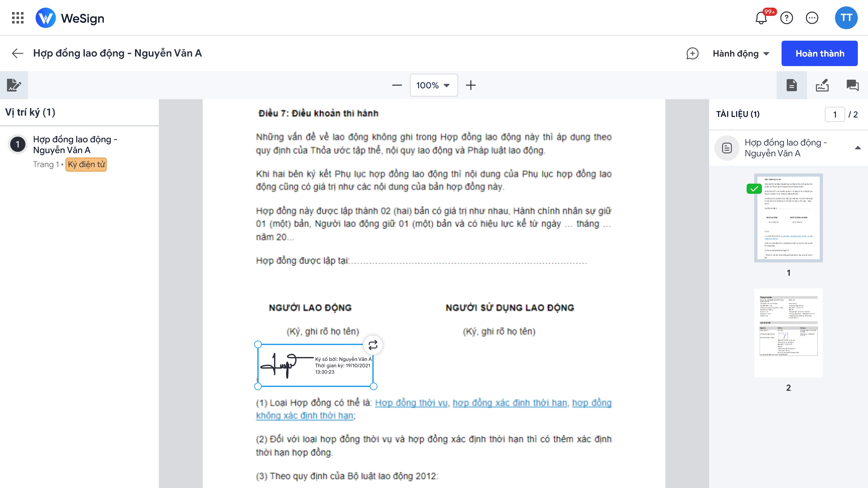The width and height of the screenshot is (868, 488).
Task: Click the Ký điện tử tag on sidebar
Action: pyautogui.click(x=85, y=165)
